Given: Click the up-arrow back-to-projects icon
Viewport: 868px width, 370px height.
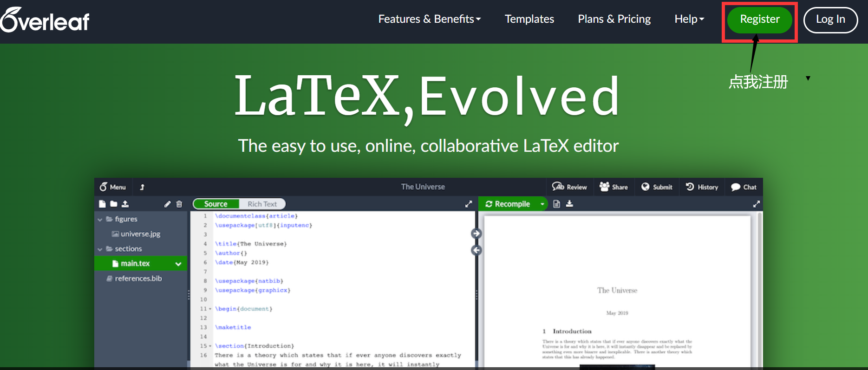Looking at the screenshot, I should tap(142, 187).
